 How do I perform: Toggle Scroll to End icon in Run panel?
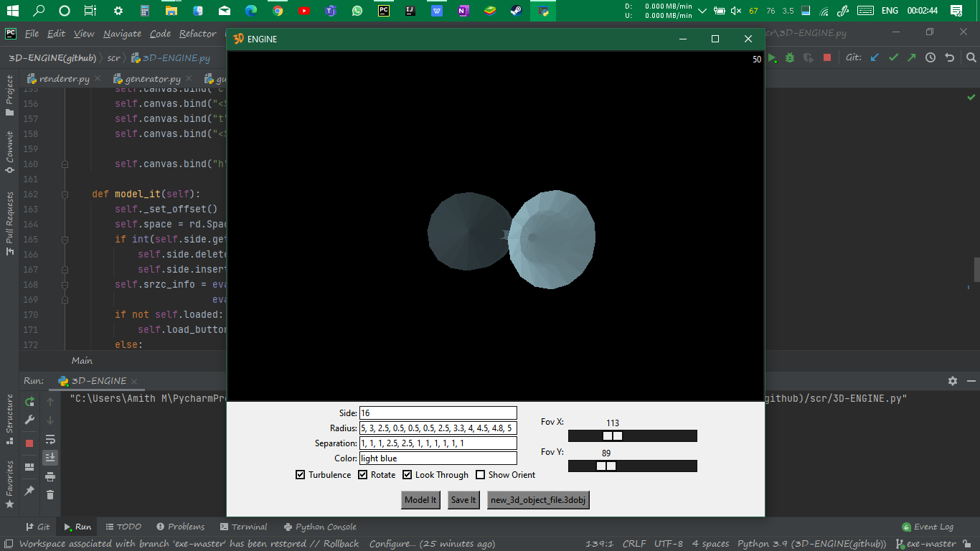pyautogui.click(x=50, y=457)
